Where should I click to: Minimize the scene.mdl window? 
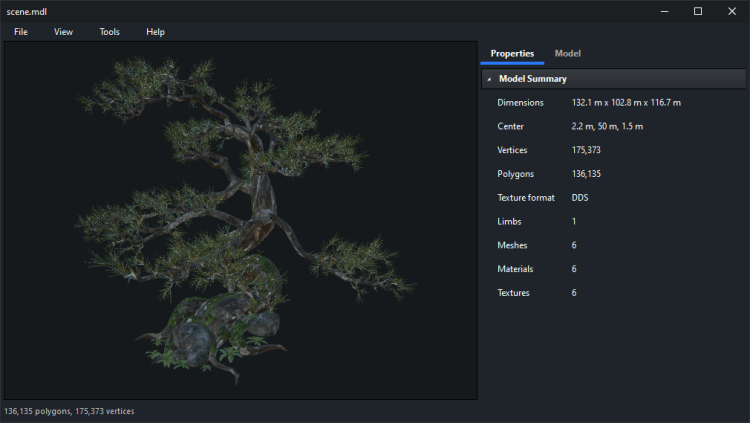tap(665, 11)
